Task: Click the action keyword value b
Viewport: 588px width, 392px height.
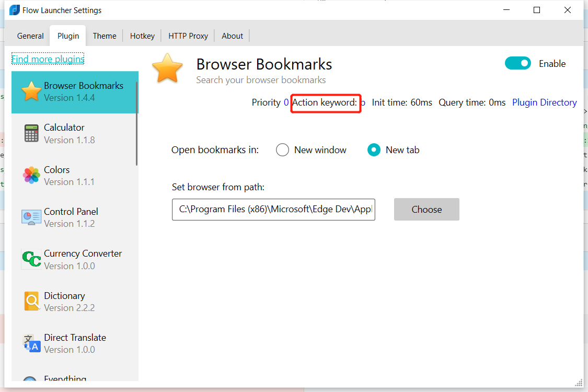Action: point(363,102)
